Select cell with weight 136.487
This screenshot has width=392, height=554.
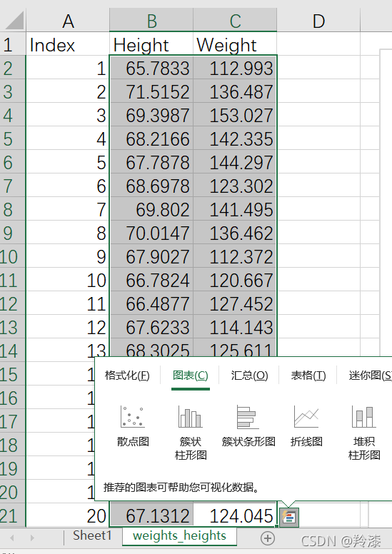(x=235, y=91)
